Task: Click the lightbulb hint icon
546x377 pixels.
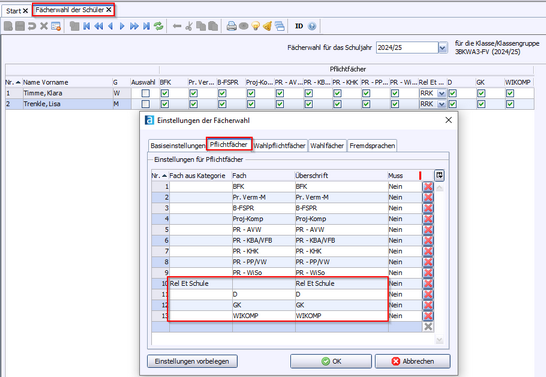Action: coord(256,26)
